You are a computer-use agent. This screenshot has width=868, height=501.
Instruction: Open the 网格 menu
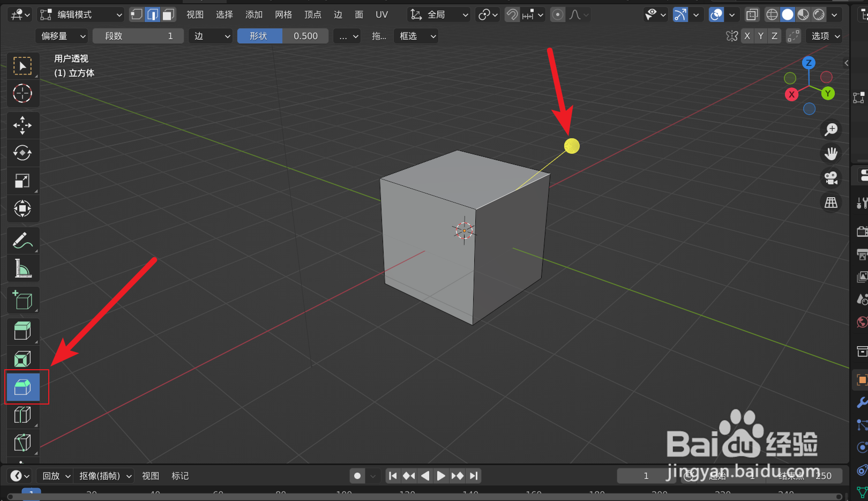(283, 14)
